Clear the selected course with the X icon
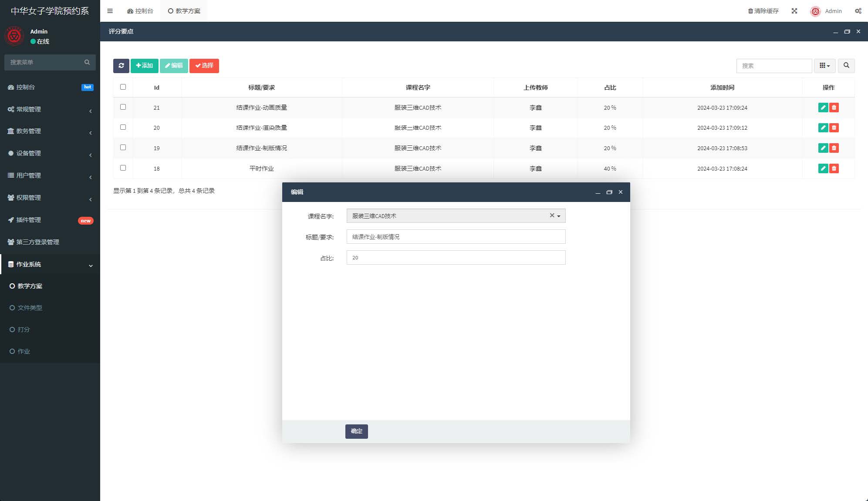868x501 pixels. point(552,215)
